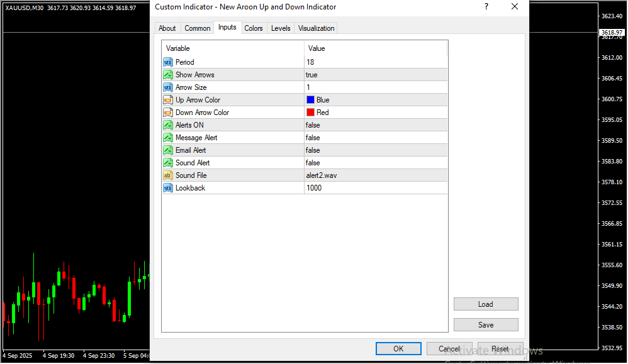
Task: Click the help question mark in title bar
Action: pos(486,7)
